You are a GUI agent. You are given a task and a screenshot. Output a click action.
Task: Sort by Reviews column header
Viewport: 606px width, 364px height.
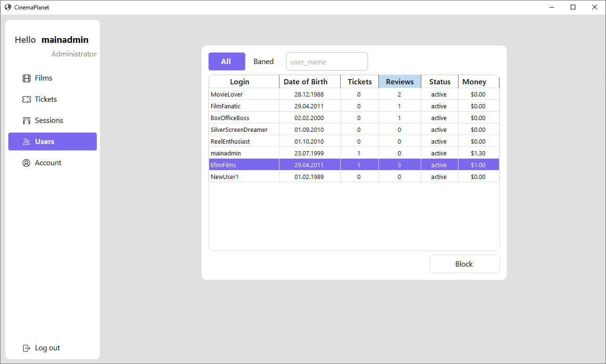[400, 82]
